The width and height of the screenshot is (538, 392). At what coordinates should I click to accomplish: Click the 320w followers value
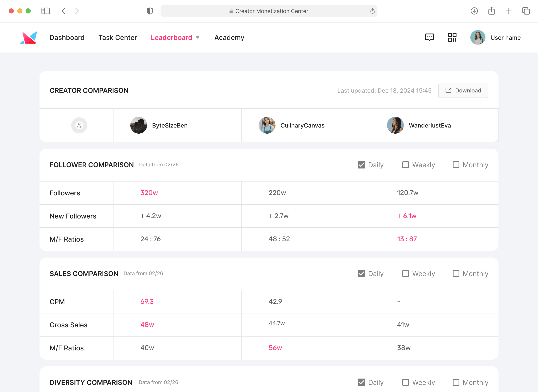click(x=149, y=193)
